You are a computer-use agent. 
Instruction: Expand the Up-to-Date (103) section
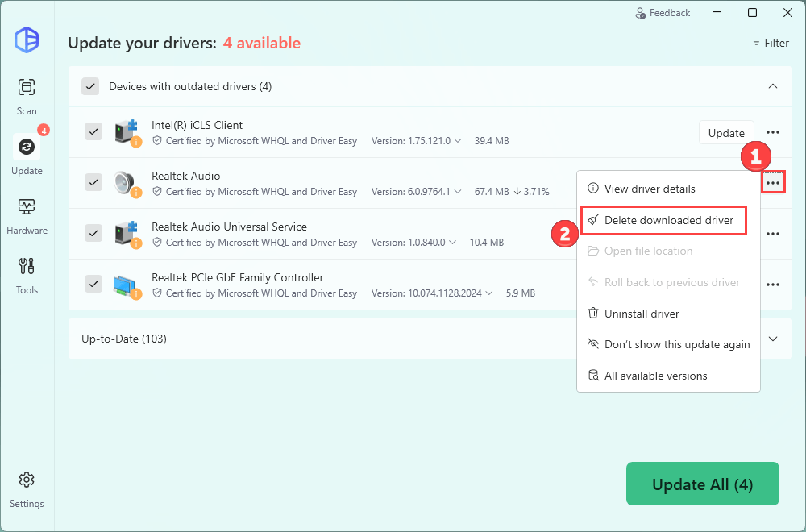(x=772, y=339)
